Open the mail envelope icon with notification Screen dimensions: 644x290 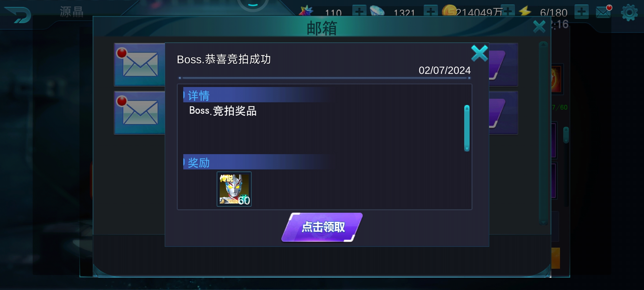tap(604, 12)
